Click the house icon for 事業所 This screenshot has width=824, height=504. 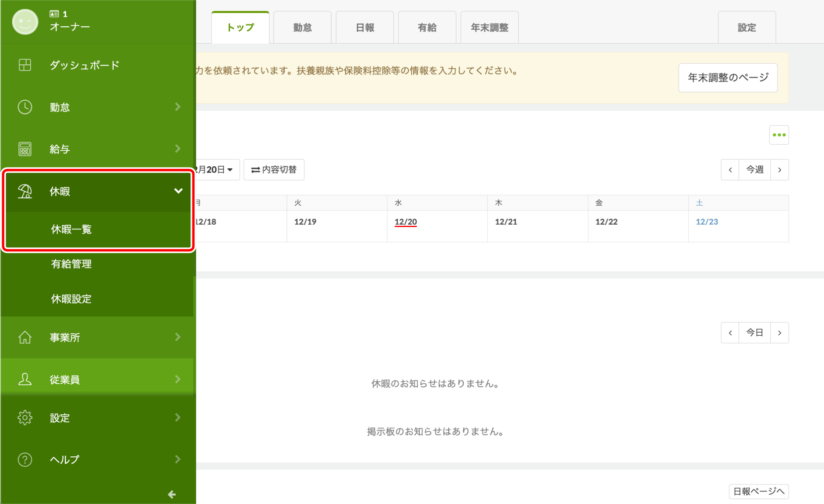pyautogui.click(x=25, y=337)
